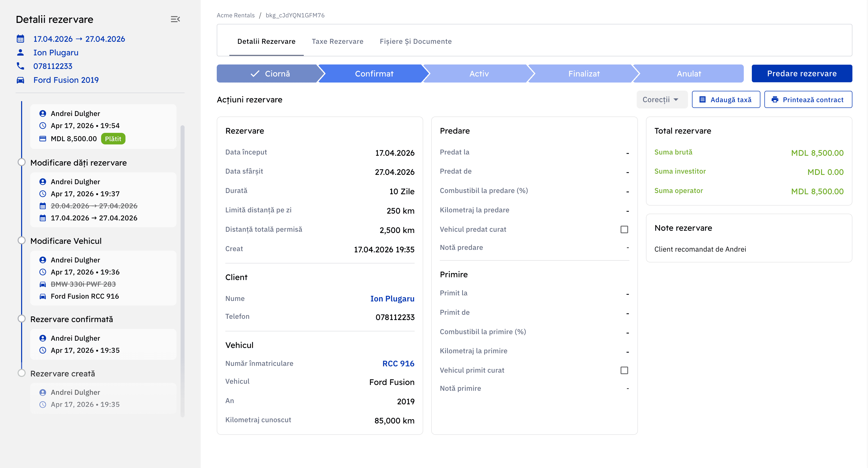Set the booking status to Activ

click(x=479, y=73)
